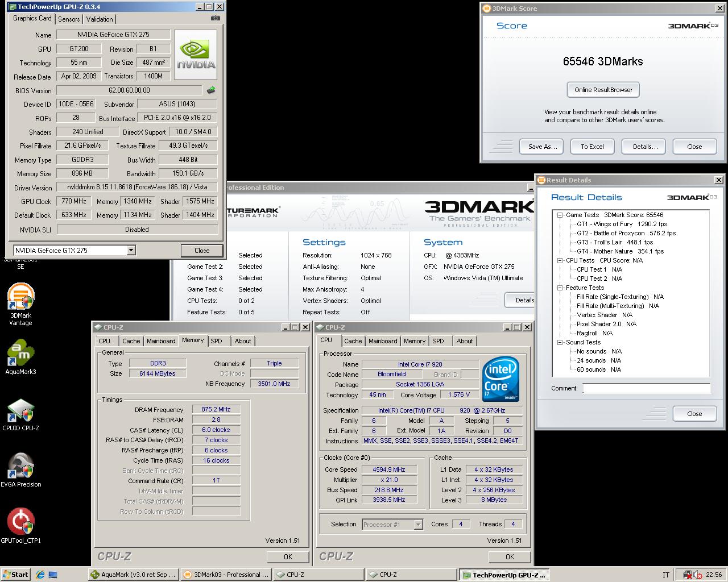
Task: Click the taskbar clock 22.56
Action: (x=714, y=575)
